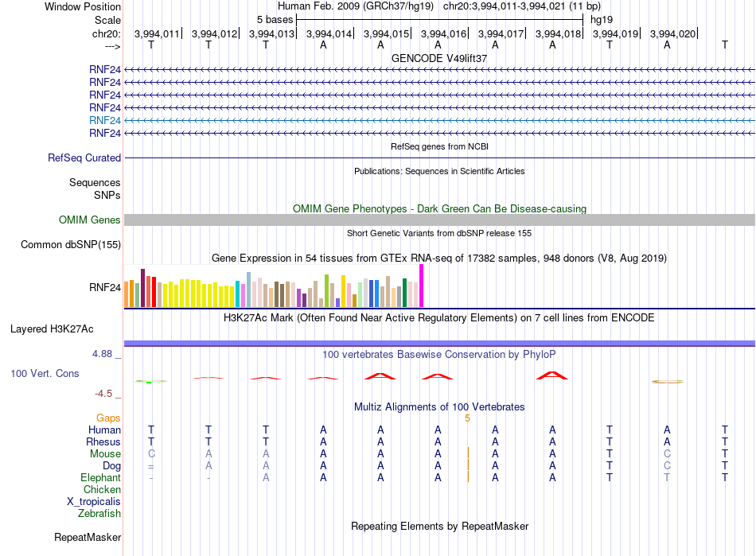This screenshot has height=556, width=756.
Task: Open the RefSeq Curated track label
Action: [x=84, y=157]
